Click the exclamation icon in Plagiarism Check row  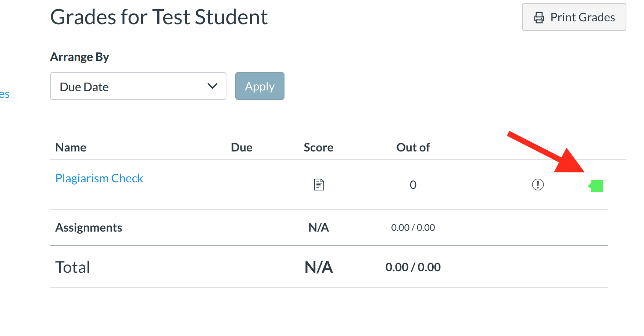pyautogui.click(x=538, y=185)
